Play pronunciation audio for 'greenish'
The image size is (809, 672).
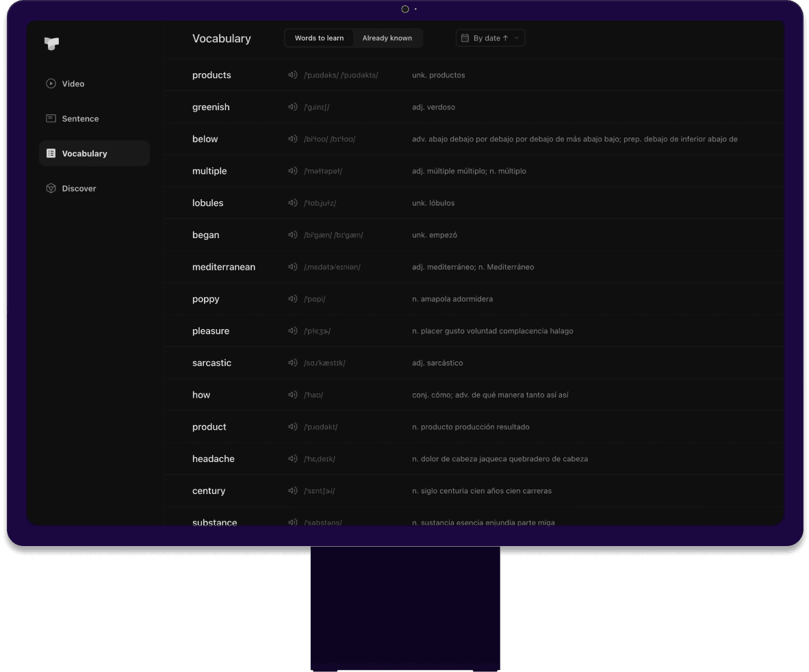pyautogui.click(x=292, y=107)
